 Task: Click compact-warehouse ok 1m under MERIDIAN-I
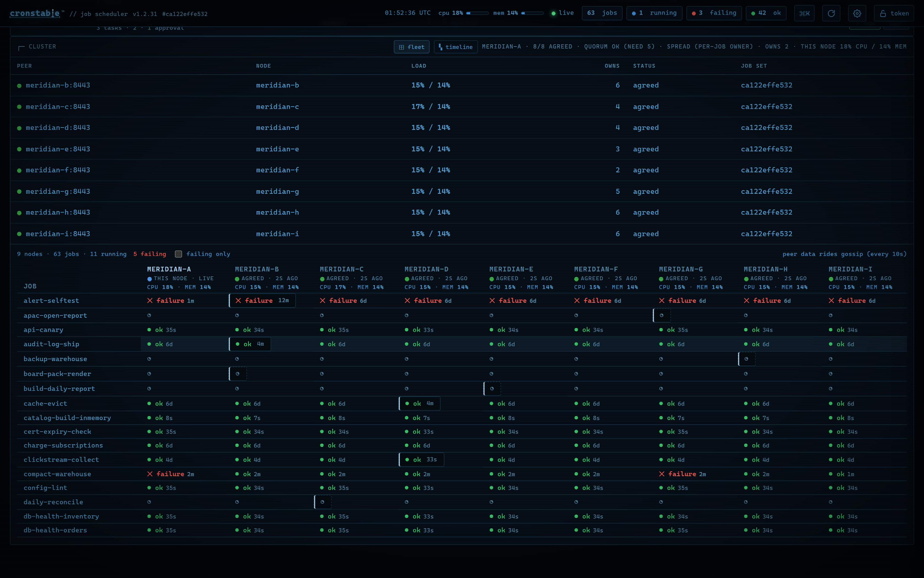pos(842,475)
